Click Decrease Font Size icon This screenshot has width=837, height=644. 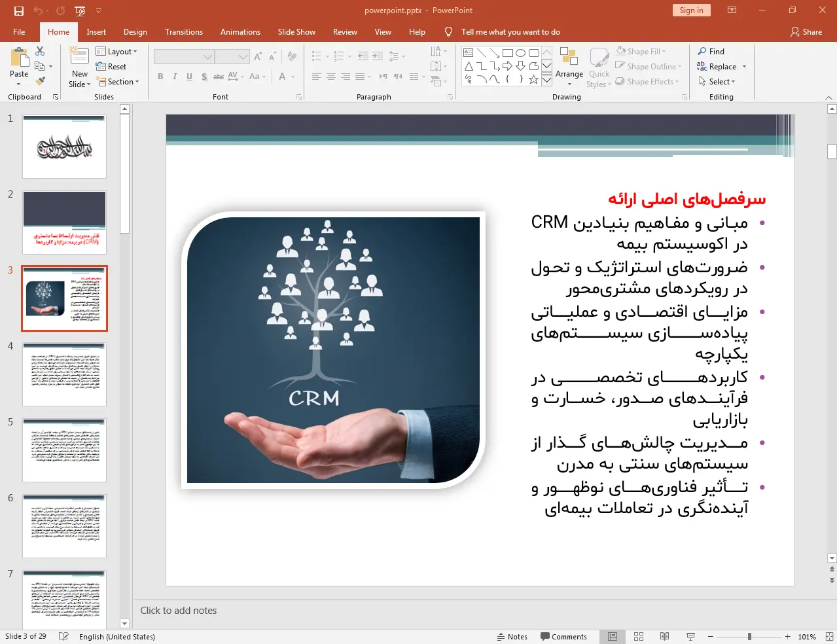272,57
